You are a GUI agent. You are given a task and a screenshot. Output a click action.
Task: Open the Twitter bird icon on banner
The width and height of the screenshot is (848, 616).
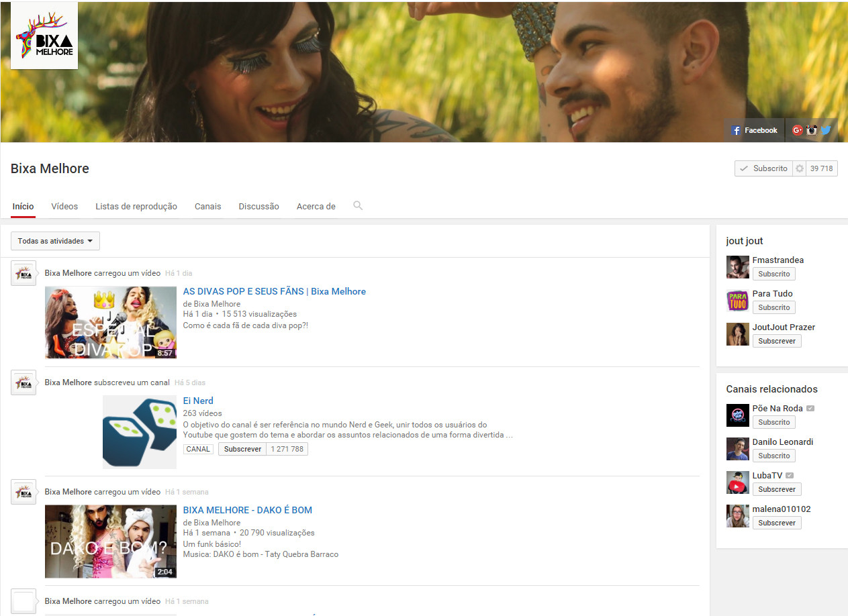[826, 130]
